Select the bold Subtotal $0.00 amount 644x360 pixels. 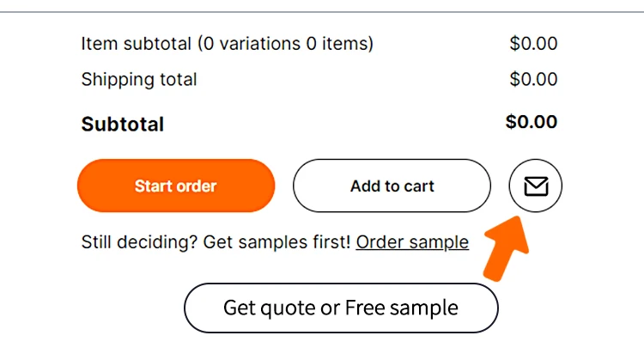pos(532,122)
